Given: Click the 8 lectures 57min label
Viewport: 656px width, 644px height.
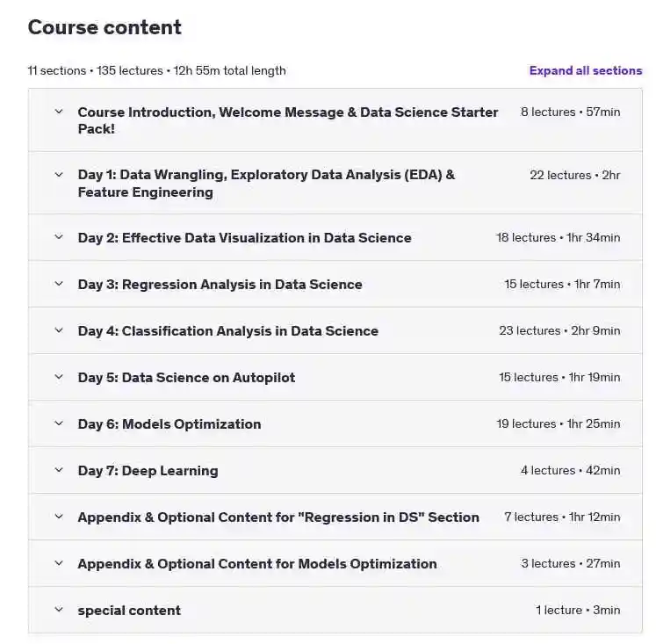Looking at the screenshot, I should pyautogui.click(x=570, y=112).
